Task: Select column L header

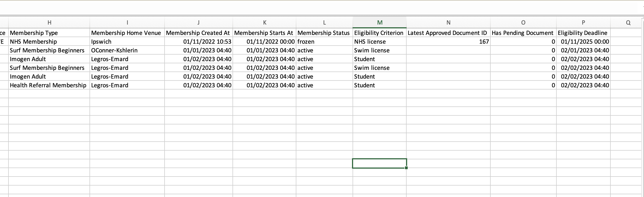Action: 324,23
